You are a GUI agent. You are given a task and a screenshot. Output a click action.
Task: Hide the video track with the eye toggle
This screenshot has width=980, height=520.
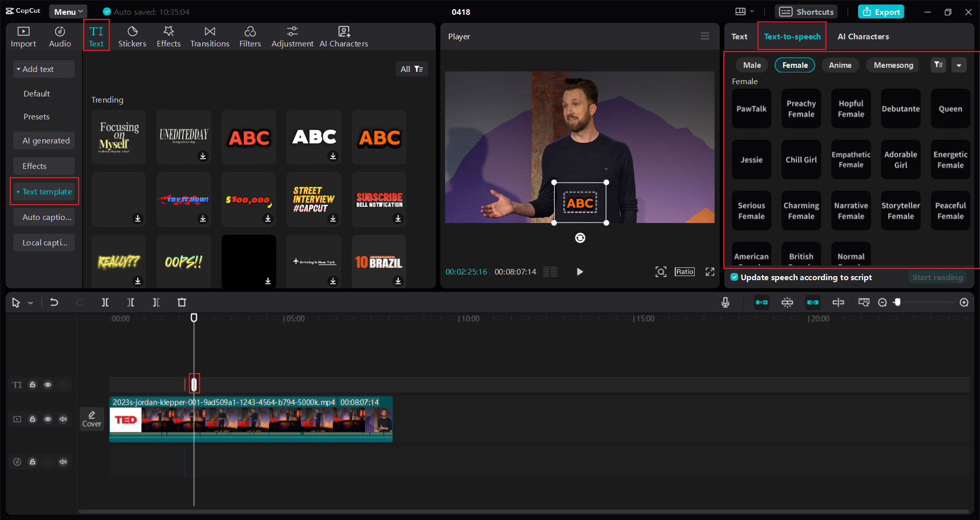(x=48, y=418)
